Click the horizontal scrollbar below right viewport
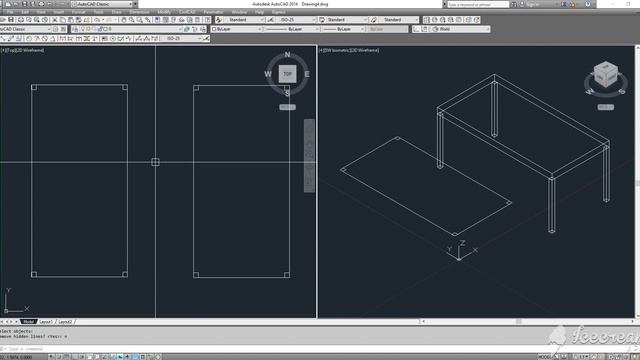Viewport: 640px width, 360px height. click(527, 322)
